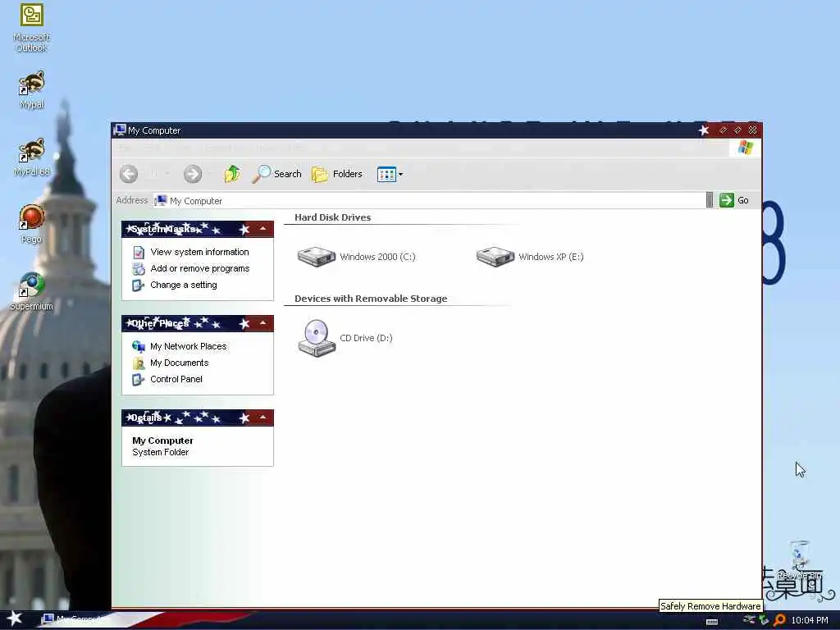The width and height of the screenshot is (840, 630).
Task: Open My Documents link
Action: 179,363
